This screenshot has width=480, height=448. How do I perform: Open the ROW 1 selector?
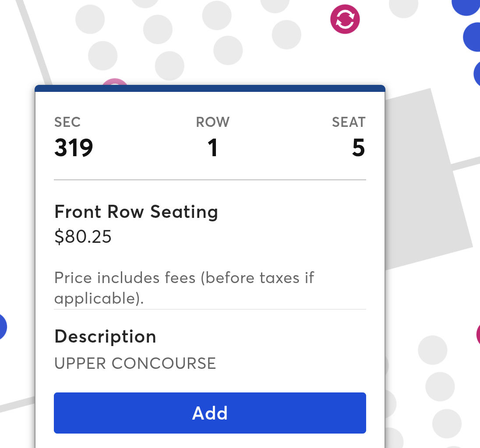(213, 139)
